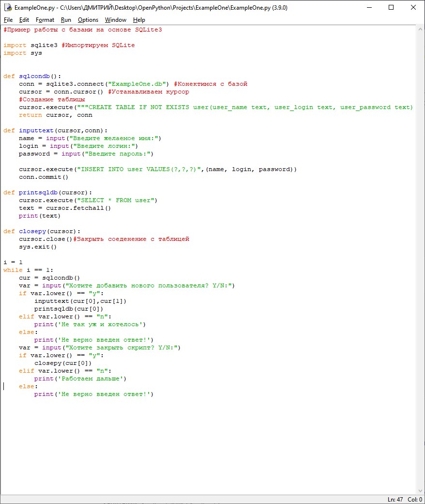Click the Col: 0 status indicator

pyautogui.click(x=414, y=499)
